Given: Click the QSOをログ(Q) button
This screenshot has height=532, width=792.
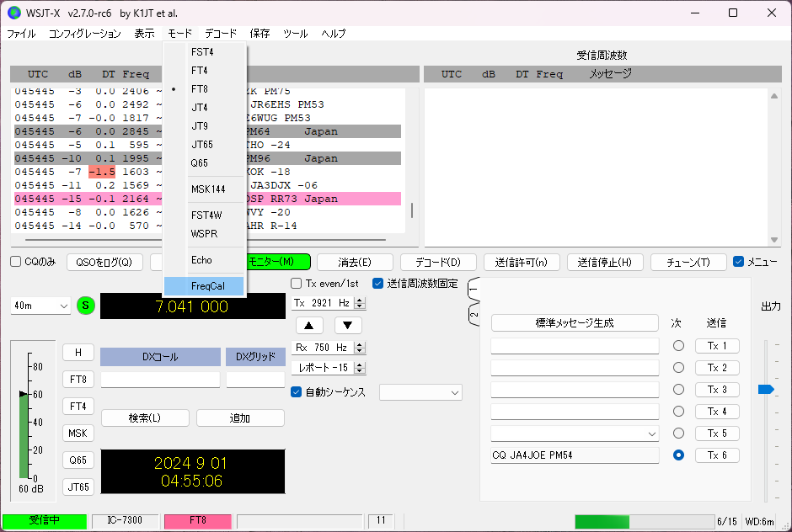Looking at the screenshot, I should pyautogui.click(x=104, y=262).
